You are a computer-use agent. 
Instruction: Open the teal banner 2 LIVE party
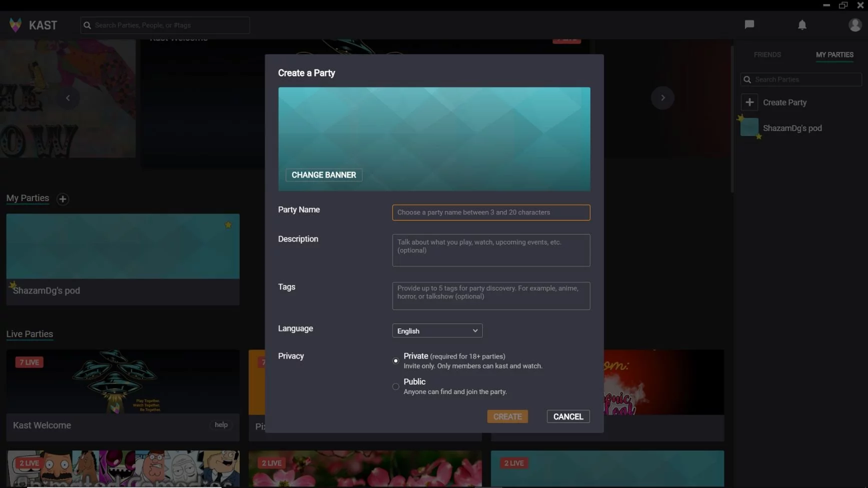click(x=607, y=469)
